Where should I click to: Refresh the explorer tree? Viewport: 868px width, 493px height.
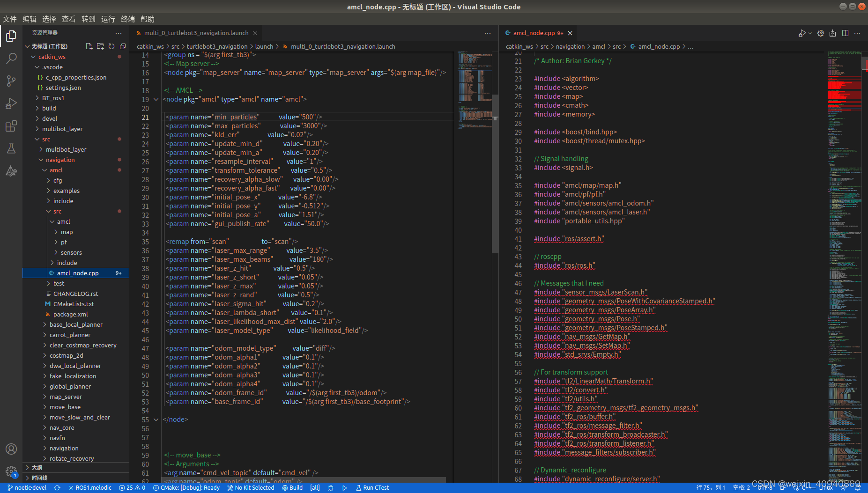pos(111,46)
